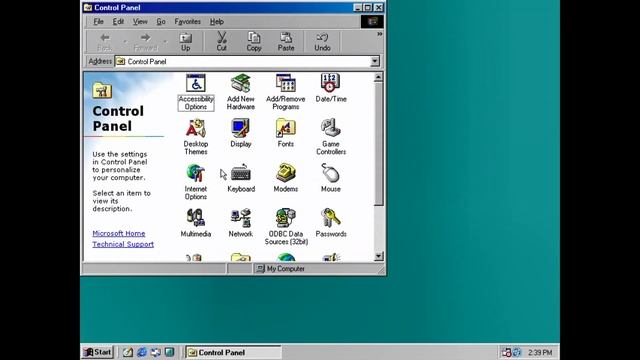The height and width of the screenshot is (360, 640).
Task: Launch Internet Explorer from quick launch
Action: (142, 352)
